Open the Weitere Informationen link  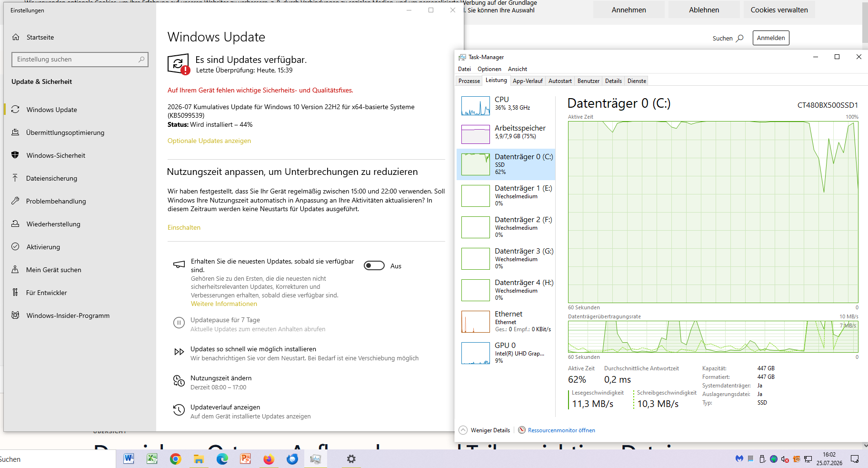point(224,304)
